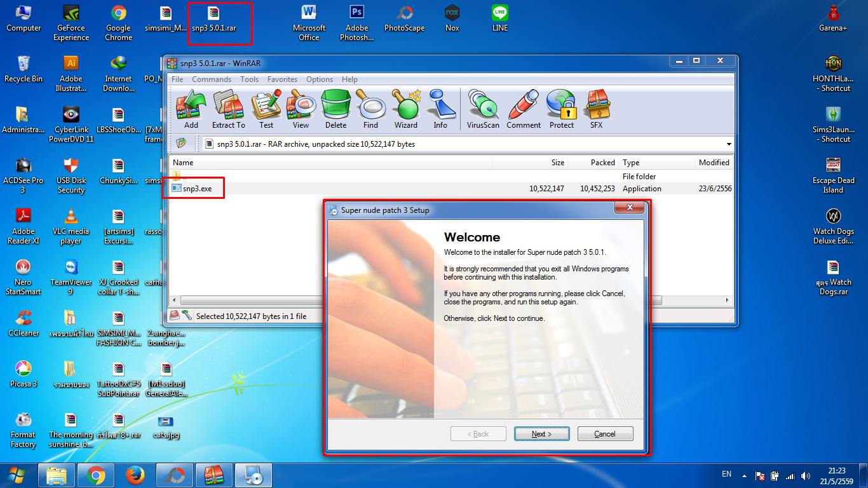The image size is (868, 488).
Task: Open the archive path dropdown arrow
Action: (x=729, y=144)
